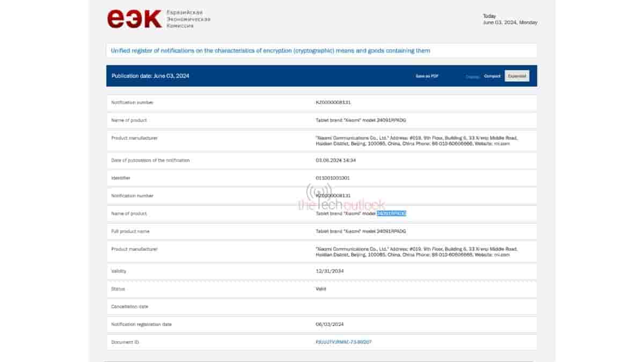The width and height of the screenshot is (644, 362).
Task: Click the Notification registration date 06/03/2024 value
Action: point(330,324)
